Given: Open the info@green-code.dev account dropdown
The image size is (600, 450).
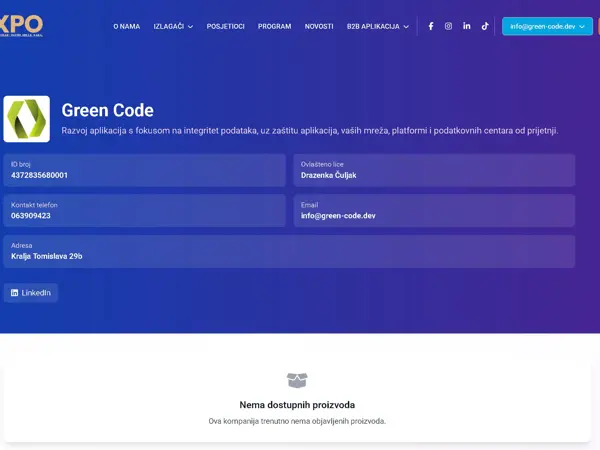Looking at the screenshot, I should point(547,26).
